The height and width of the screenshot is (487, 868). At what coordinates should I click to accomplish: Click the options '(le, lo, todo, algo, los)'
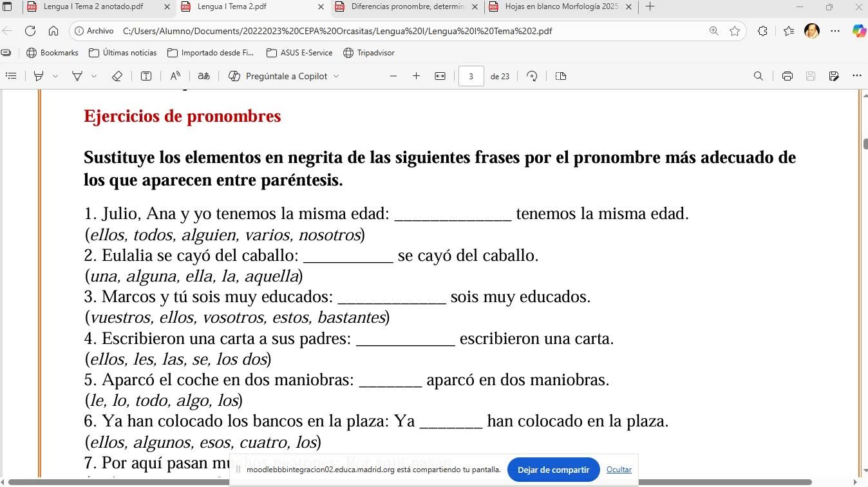click(164, 401)
